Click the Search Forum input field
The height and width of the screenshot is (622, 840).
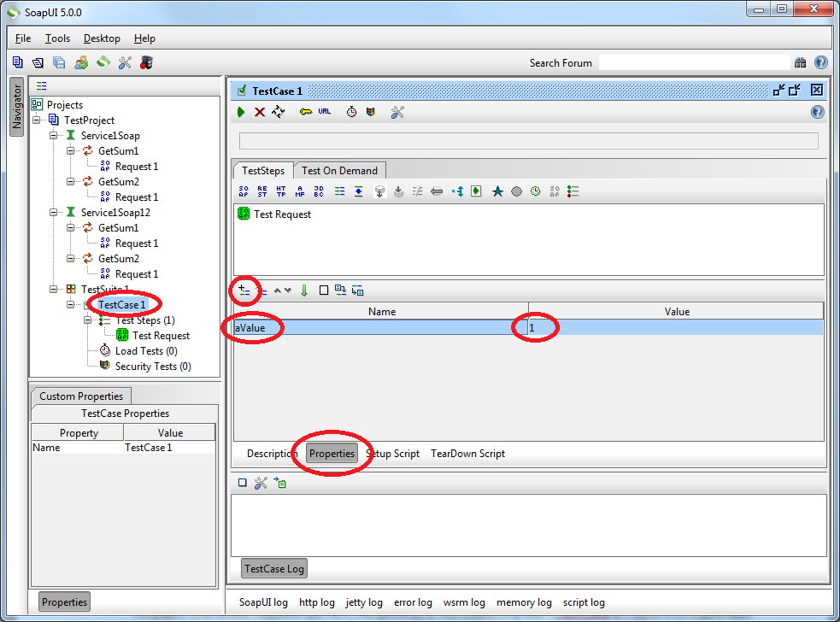(x=694, y=62)
